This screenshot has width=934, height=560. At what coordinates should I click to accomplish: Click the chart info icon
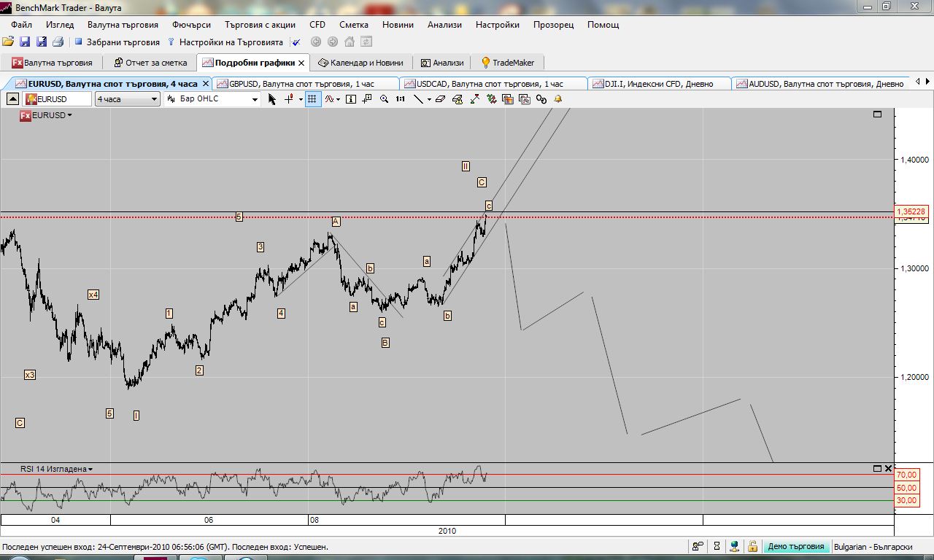click(350, 99)
